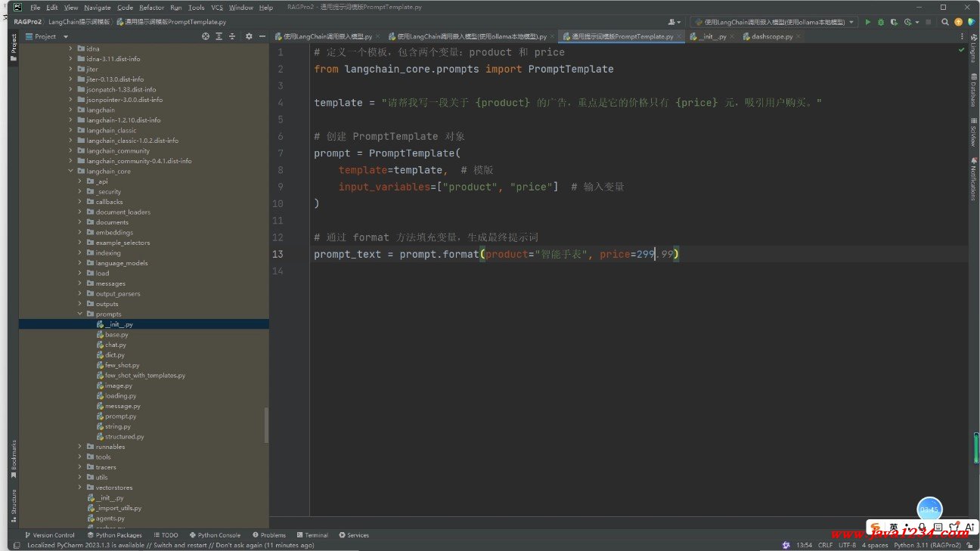Click the Select Opened File target icon
This screenshot has width=980, height=551.
pyautogui.click(x=206, y=36)
